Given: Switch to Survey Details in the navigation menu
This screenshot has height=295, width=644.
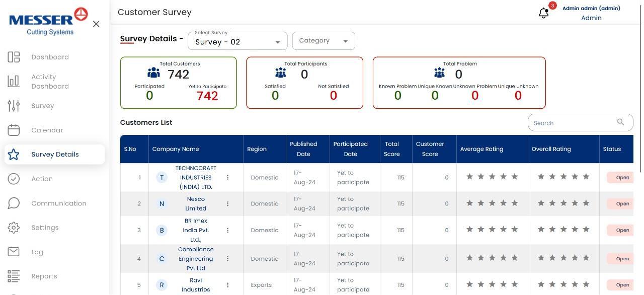Looking at the screenshot, I should click(x=55, y=155).
